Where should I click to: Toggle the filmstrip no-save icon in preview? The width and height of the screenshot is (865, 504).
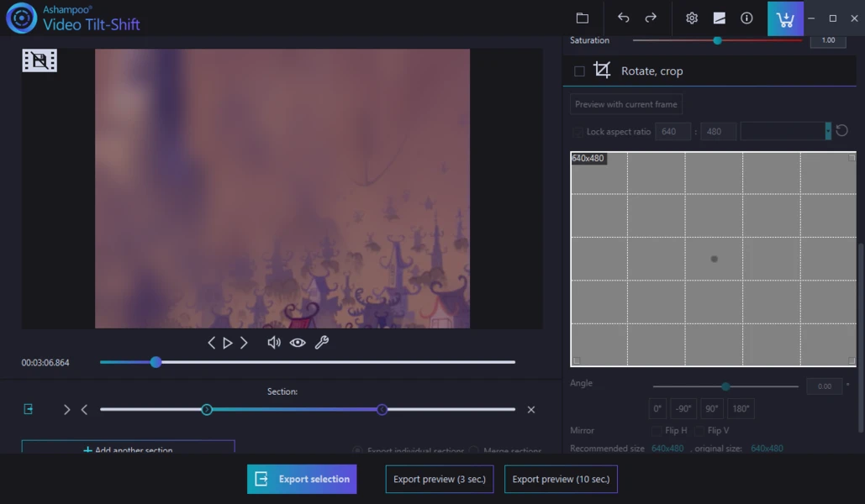point(40,60)
